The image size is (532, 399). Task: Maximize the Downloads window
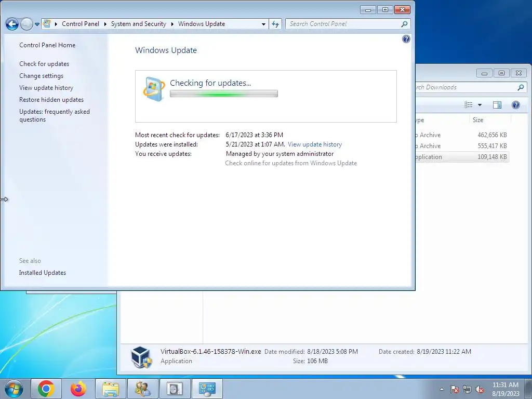[501, 73]
